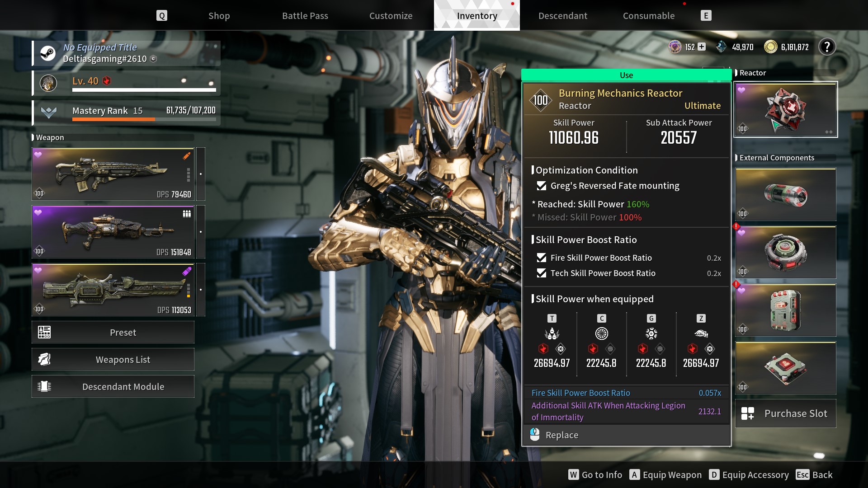The height and width of the screenshot is (488, 868).
Task: Open the Consumable tab
Action: pos(649,16)
